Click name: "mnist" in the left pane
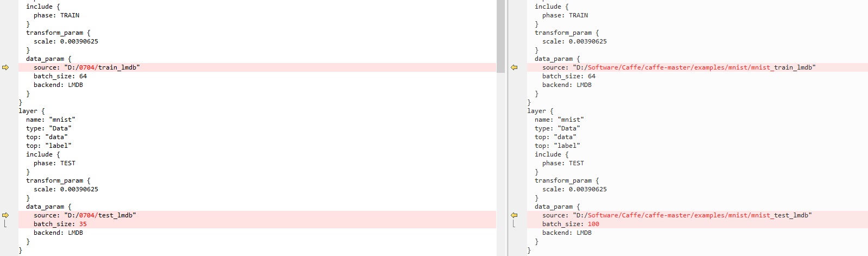Image resolution: width=868 pixels, height=256 pixels. [50, 120]
